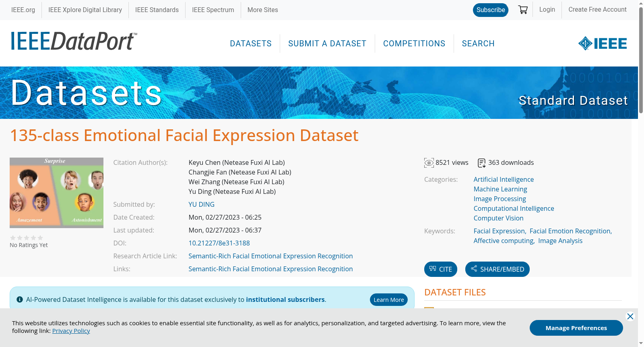
Task: Click the info icon in AI banner
Action: [x=20, y=299]
